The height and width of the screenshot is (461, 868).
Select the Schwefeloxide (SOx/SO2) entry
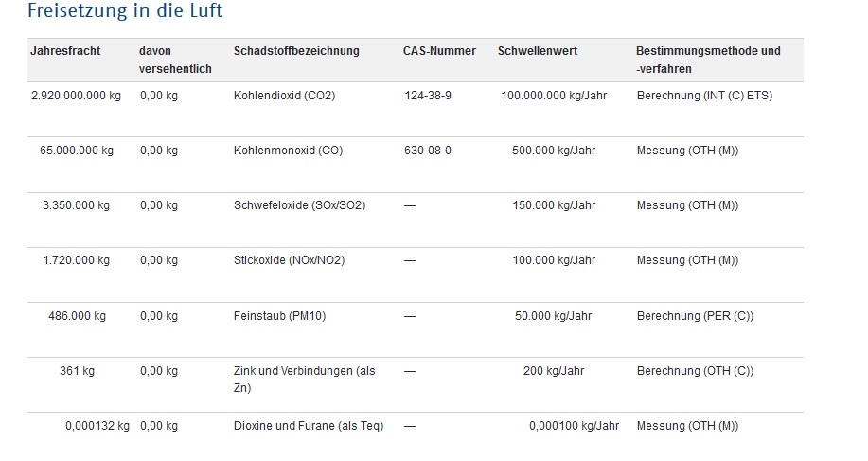click(299, 204)
